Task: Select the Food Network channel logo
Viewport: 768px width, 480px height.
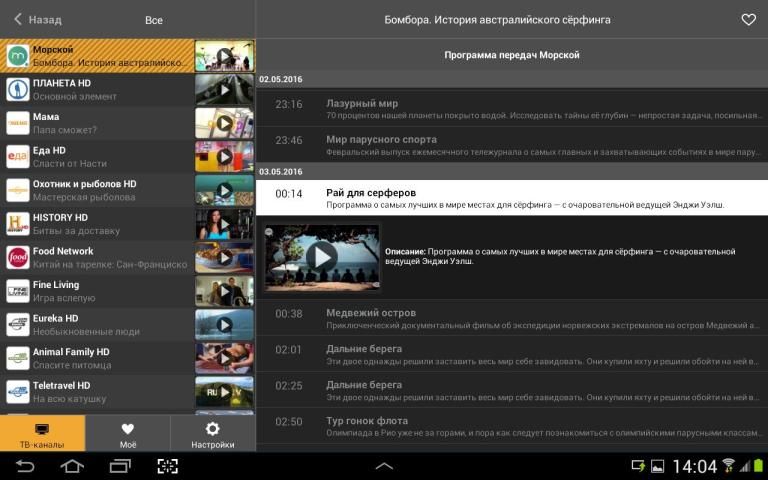Action: [18, 257]
